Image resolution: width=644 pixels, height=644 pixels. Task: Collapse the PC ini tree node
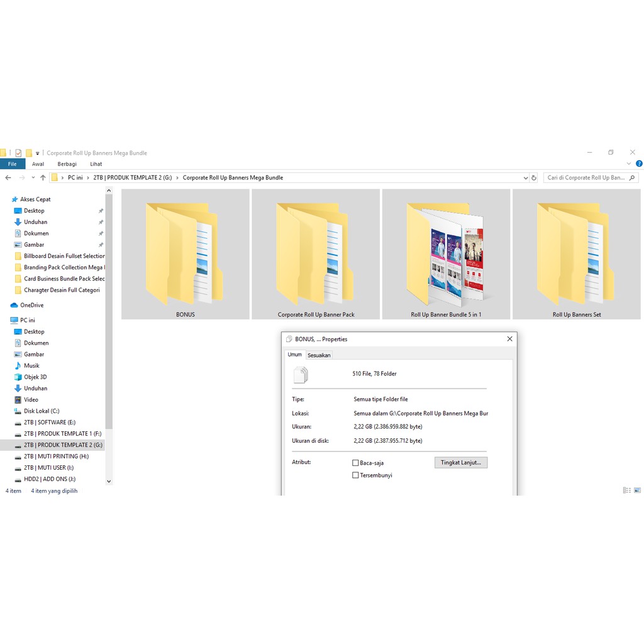click(6, 320)
